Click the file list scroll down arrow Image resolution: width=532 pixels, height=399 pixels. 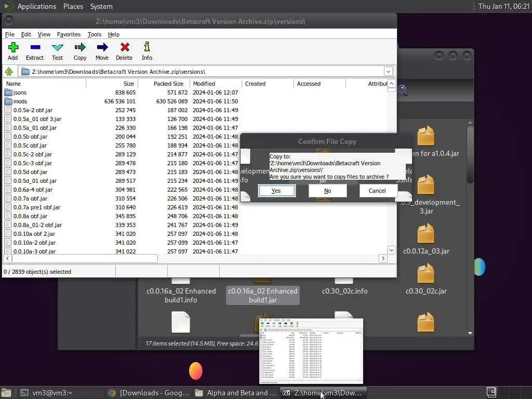click(391, 250)
